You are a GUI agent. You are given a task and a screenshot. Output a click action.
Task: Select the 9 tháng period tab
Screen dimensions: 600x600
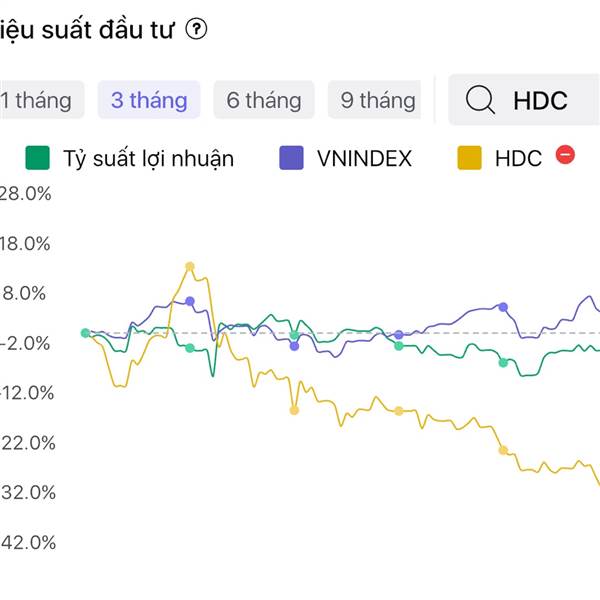377,100
